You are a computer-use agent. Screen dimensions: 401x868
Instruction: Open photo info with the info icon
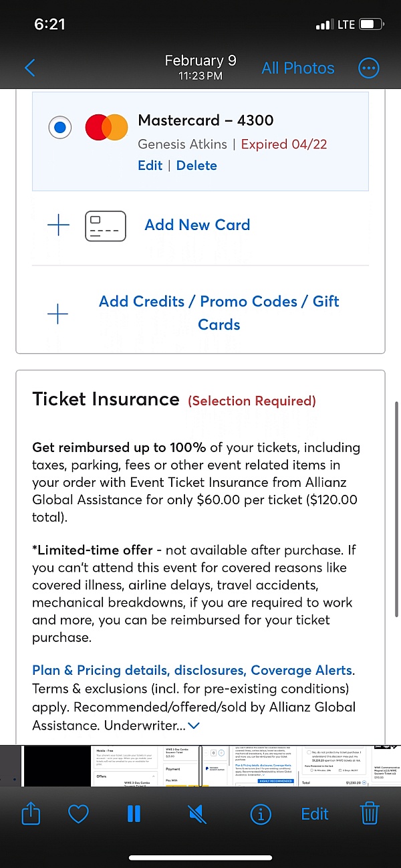[x=261, y=813]
